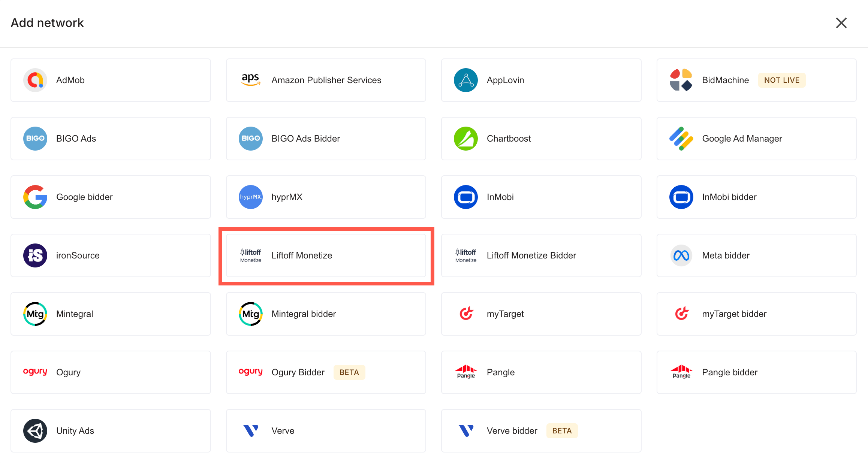This screenshot has height=463, width=868.
Task: Click the Pangle logo icon
Action: click(466, 372)
